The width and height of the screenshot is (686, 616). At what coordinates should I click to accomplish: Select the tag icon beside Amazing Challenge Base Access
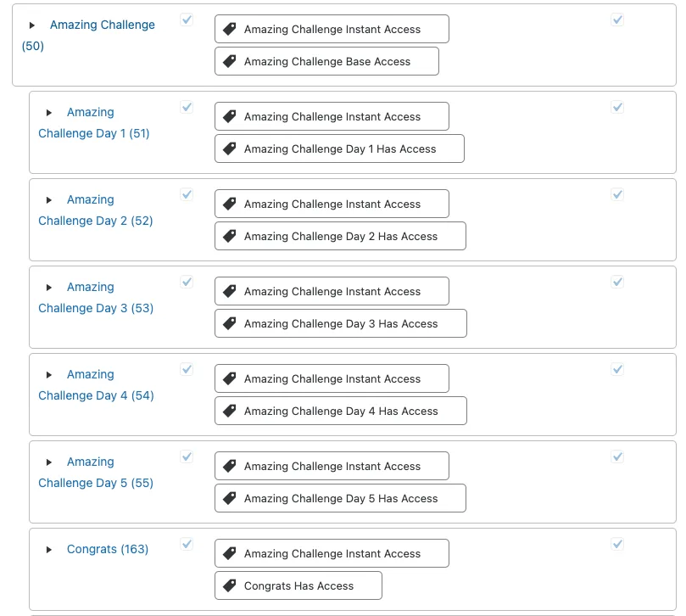[229, 60]
